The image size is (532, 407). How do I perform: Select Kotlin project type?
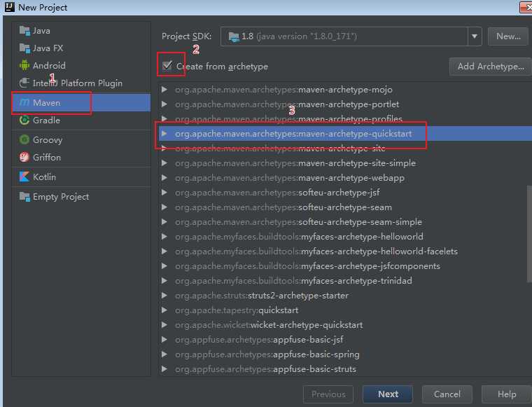pyautogui.click(x=81, y=177)
